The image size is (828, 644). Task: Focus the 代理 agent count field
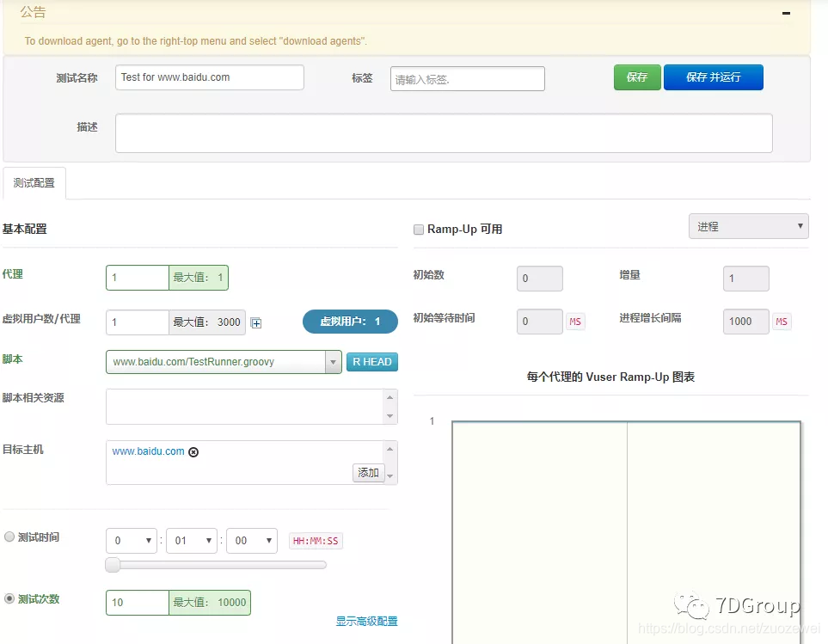(x=138, y=278)
